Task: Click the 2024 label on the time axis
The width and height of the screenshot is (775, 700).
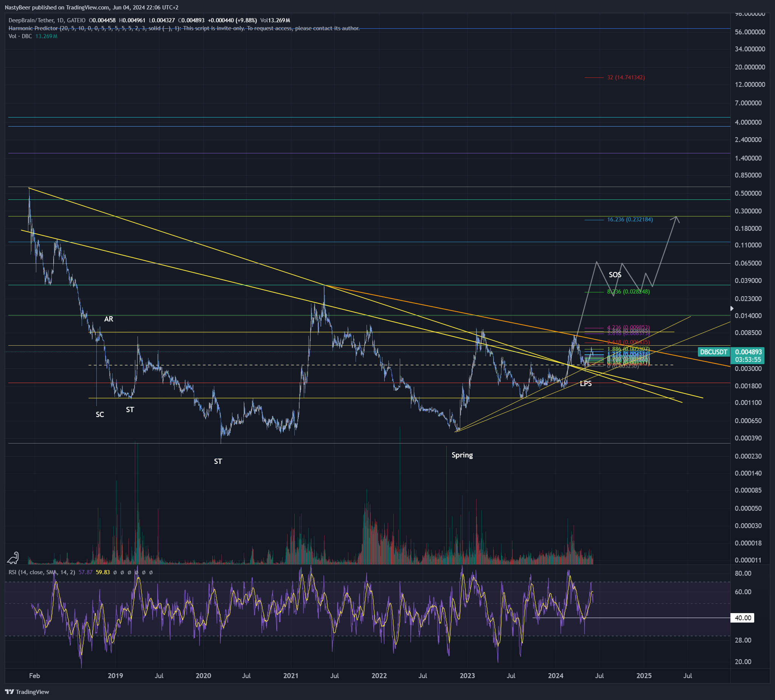Action: 555,676
